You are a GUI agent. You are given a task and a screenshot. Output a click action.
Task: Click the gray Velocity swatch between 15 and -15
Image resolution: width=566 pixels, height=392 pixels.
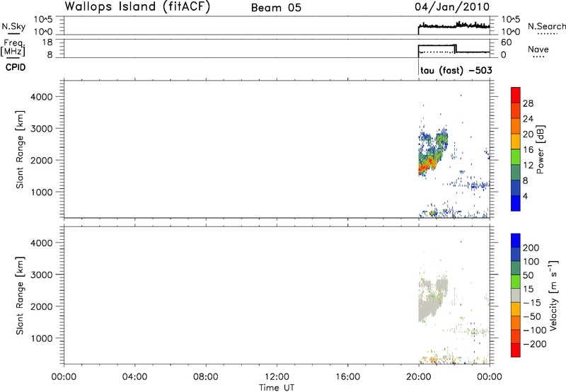coord(516,295)
